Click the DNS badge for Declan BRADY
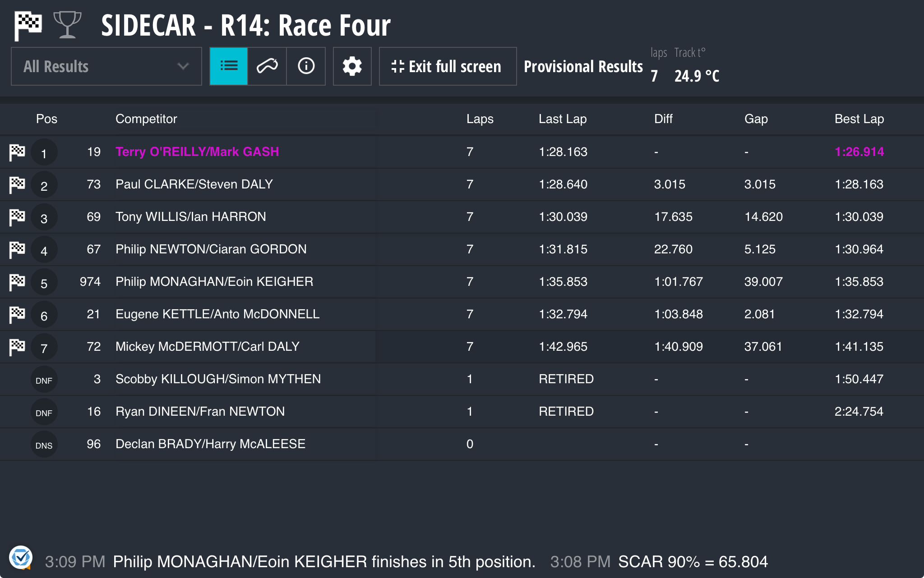Screen dimensions: 924x578 44,445
